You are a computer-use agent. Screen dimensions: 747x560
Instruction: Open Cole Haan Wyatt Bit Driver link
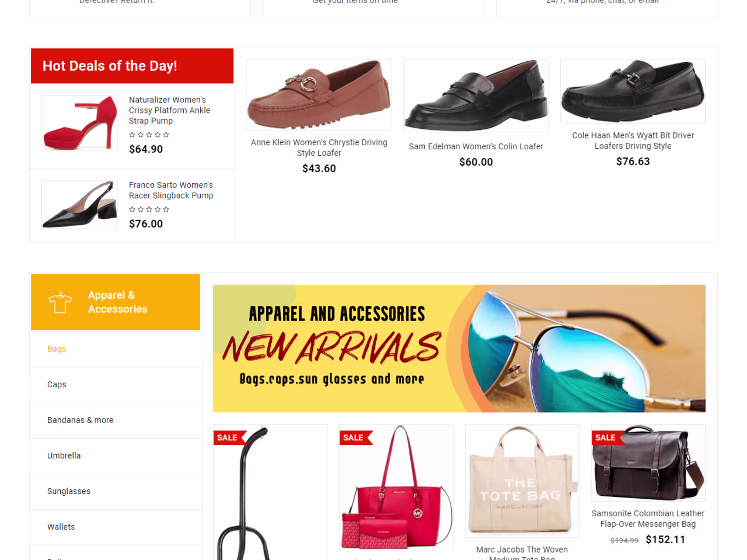point(633,140)
